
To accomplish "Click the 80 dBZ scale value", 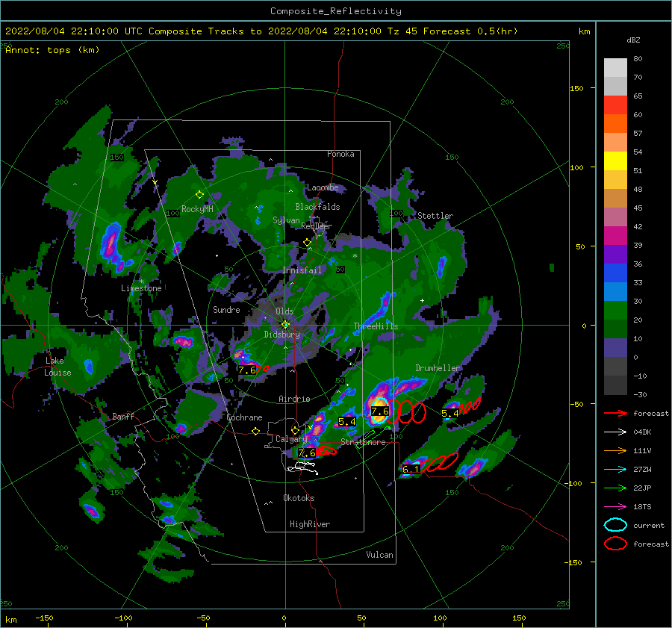I will point(638,59).
